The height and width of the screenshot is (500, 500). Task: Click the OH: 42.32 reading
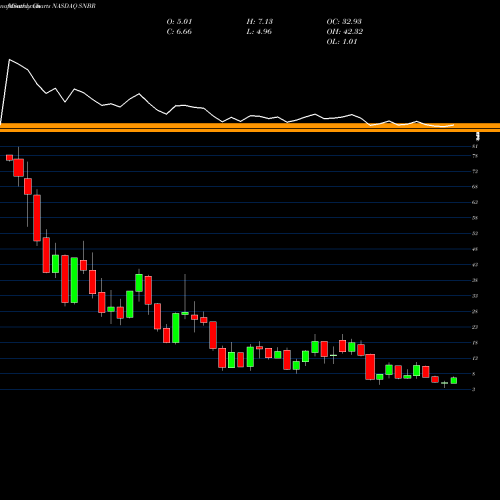pyautogui.click(x=345, y=32)
